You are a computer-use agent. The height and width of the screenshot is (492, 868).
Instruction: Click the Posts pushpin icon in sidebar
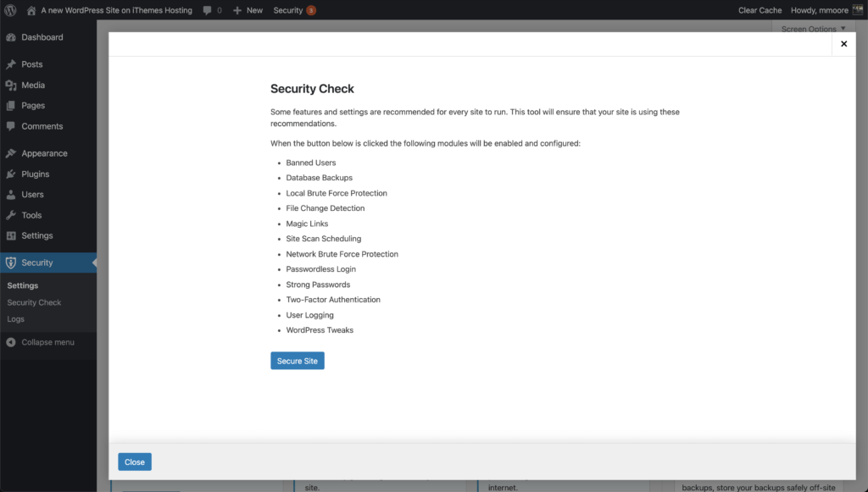coord(10,64)
